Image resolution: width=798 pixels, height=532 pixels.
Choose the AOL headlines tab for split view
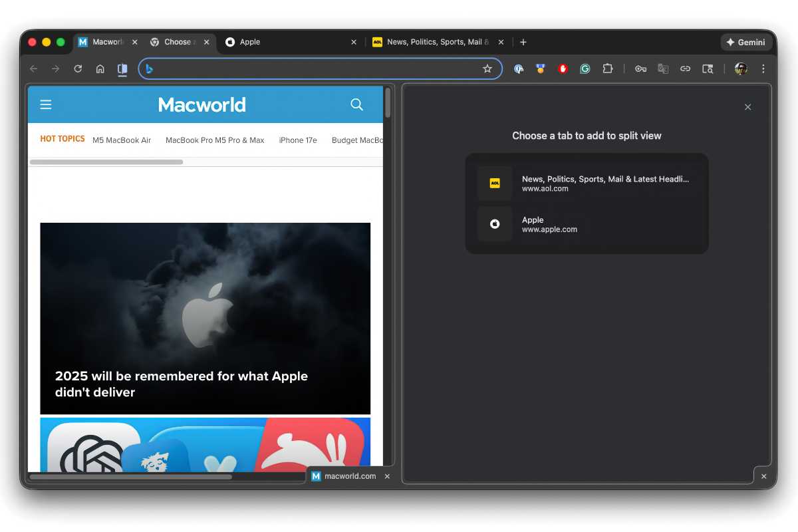pos(587,183)
